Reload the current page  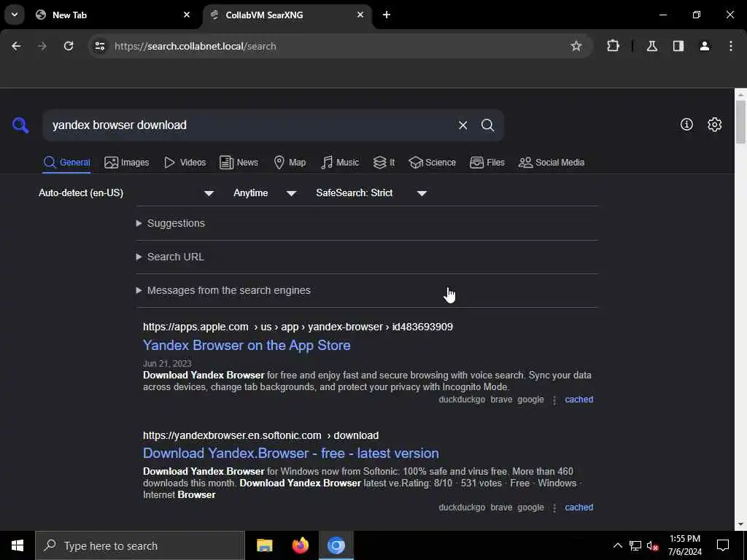coord(69,46)
